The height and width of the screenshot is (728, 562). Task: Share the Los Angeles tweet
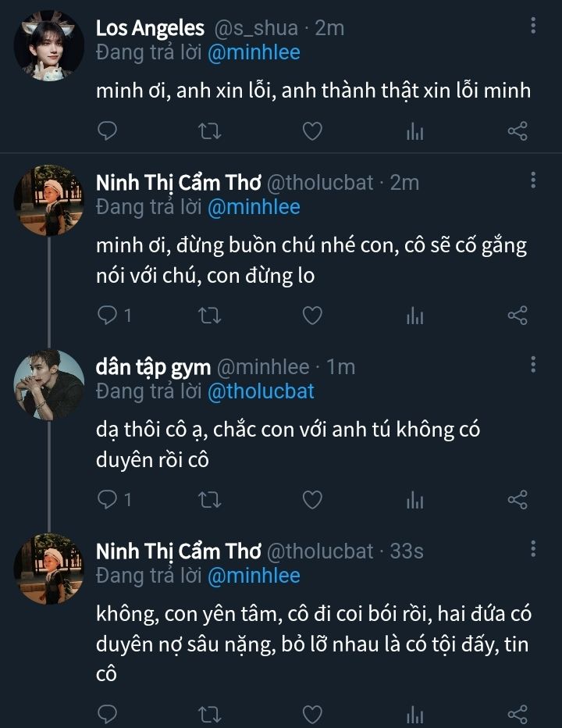(518, 130)
